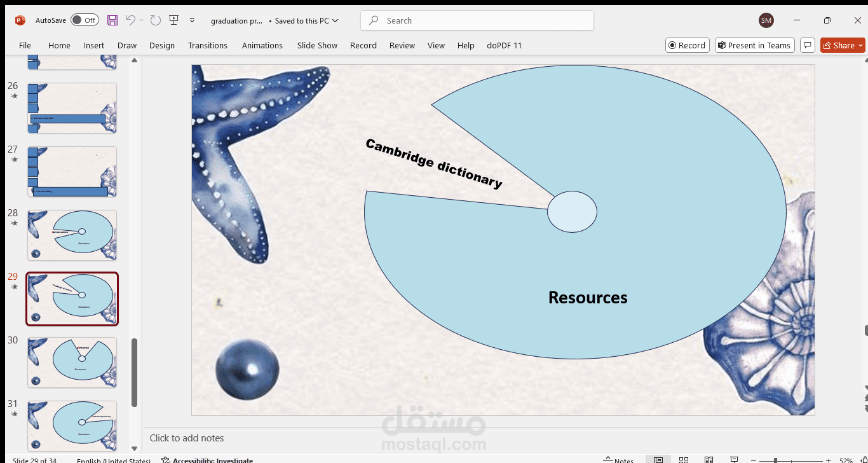Select slide 26 thumbnail
868x463 pixels.
pos(72,108)
